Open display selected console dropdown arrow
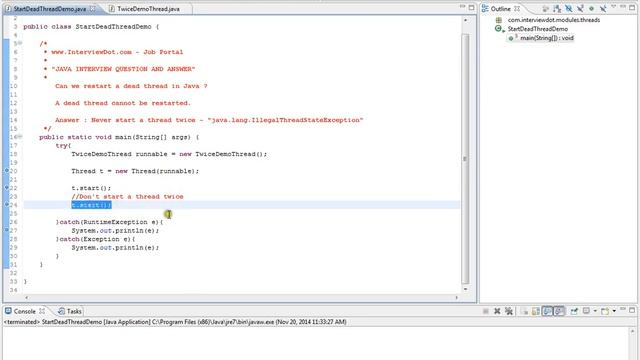The image size is (640, 360). pyautogui.click(x=595, y=311)
